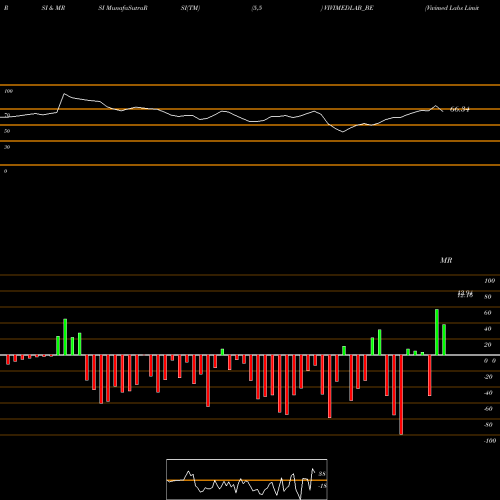Click the '40' label on the MR axis
The image size is (500, 500).
[488, 329]
